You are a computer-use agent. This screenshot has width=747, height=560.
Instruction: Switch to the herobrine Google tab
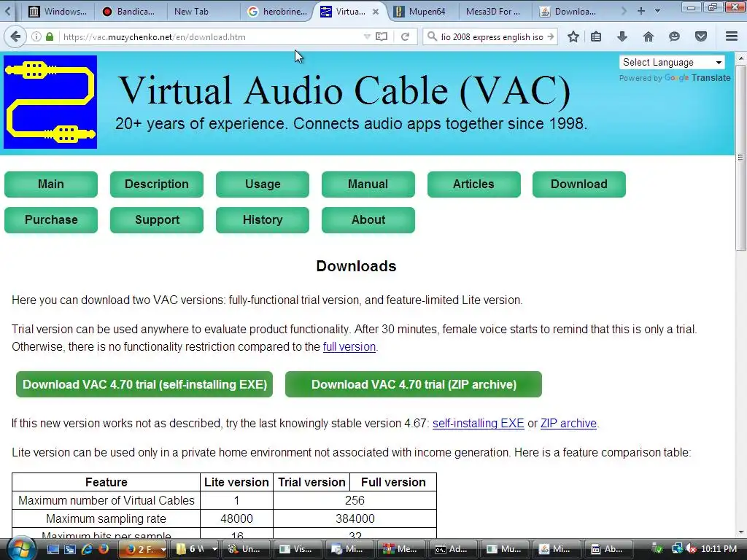click(277, 12)
